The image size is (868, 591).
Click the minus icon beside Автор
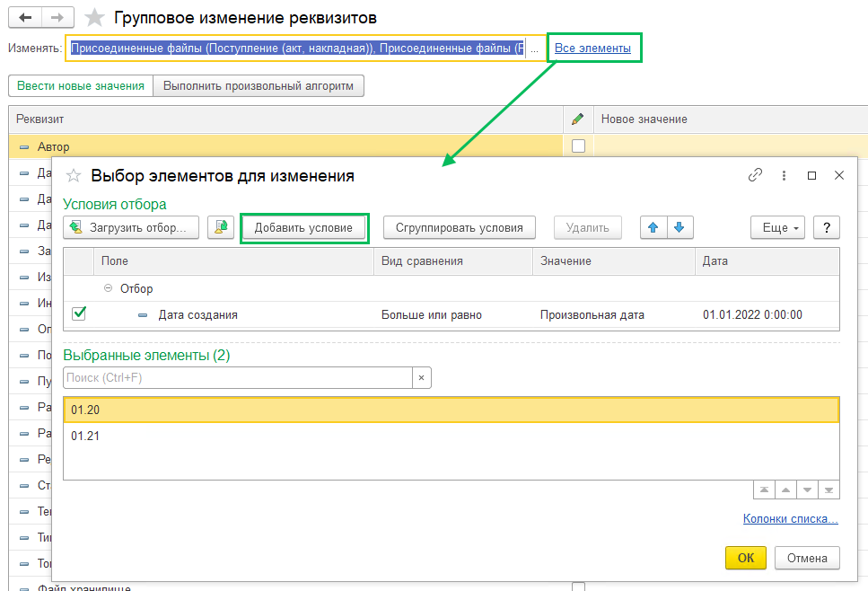pos(24,146)
